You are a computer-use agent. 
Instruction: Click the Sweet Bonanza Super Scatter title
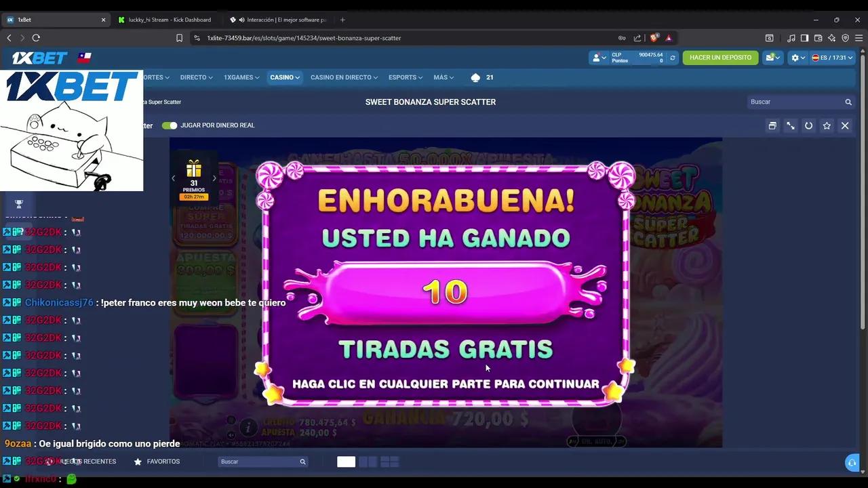[x=431, y=102]
